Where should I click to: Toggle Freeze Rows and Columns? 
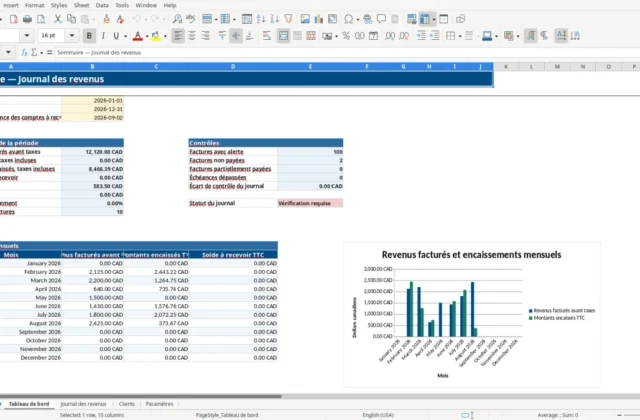pos(425,19)
